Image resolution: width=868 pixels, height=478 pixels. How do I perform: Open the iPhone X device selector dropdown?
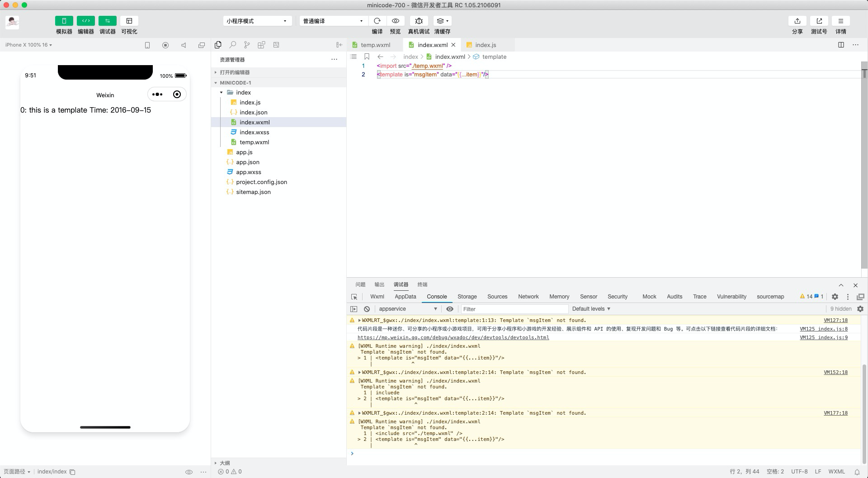28,45
